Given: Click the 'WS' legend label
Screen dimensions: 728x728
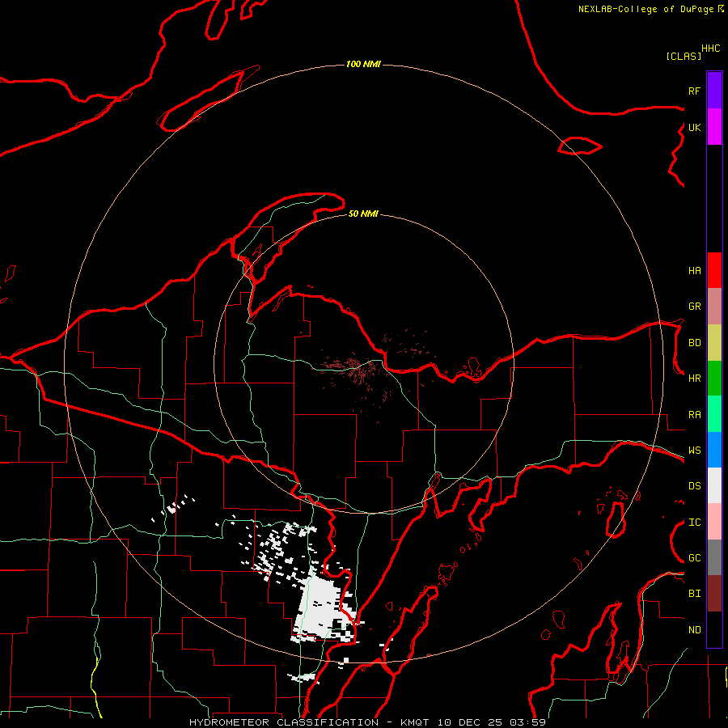Looking at the screenshot, I should [694, 450].
